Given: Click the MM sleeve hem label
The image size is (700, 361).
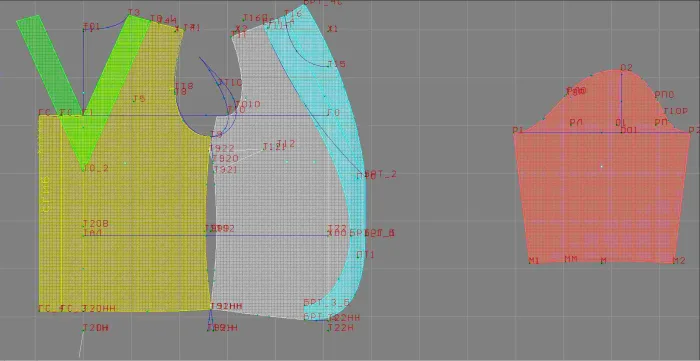Looking at the screenshot, I should [x=571, y=259].
